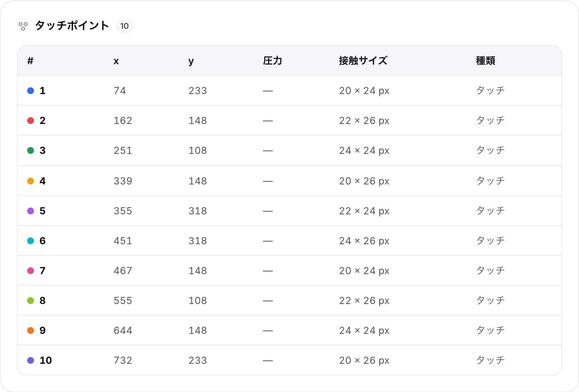Click the タッチ type cell in row 9
579x392 pixels.
tap(490, 331)
